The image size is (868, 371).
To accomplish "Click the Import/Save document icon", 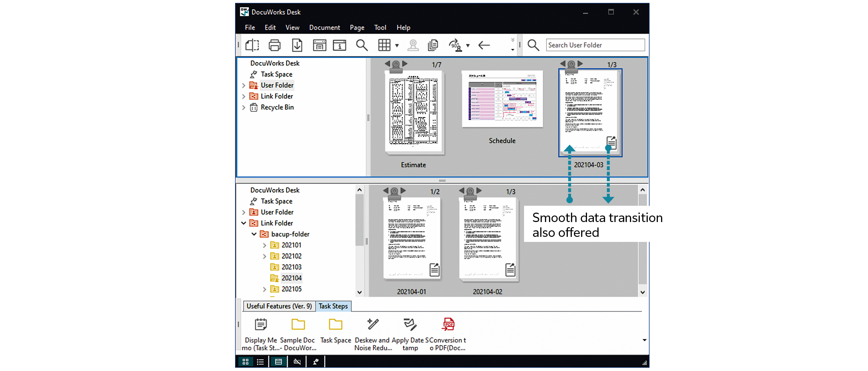I will coord(297,45).
